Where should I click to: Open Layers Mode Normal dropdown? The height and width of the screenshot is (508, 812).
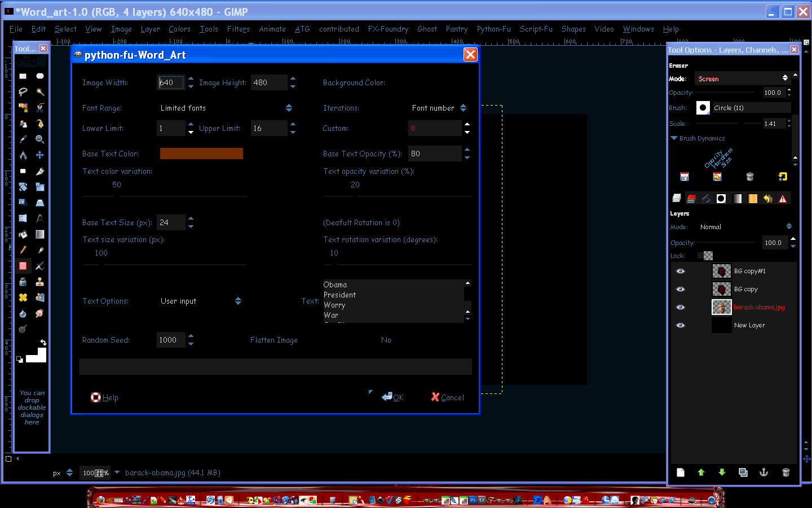tap(745, 227)
